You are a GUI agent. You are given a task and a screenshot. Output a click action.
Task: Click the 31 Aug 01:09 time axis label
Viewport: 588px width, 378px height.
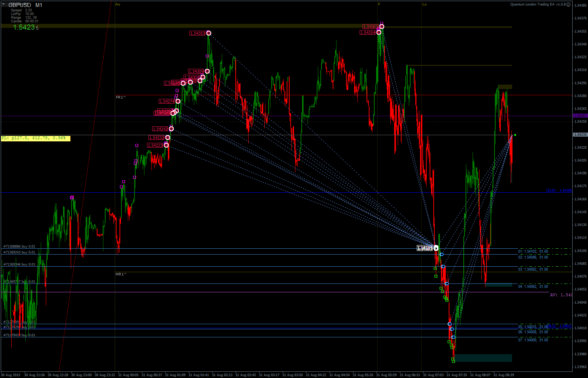[175, 375]
